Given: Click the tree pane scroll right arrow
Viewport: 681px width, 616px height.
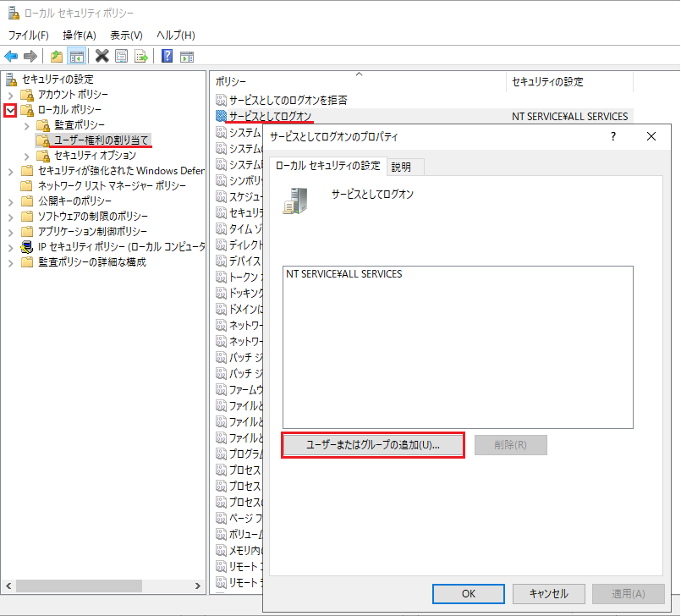Looking at the screenshot, I should [x=198, y=586].
